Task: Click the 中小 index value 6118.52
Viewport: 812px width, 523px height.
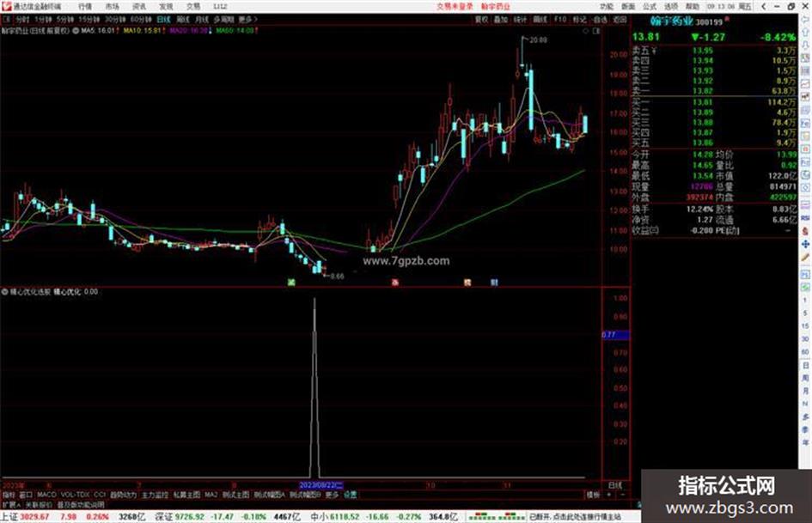Action: tap(345, 517)
